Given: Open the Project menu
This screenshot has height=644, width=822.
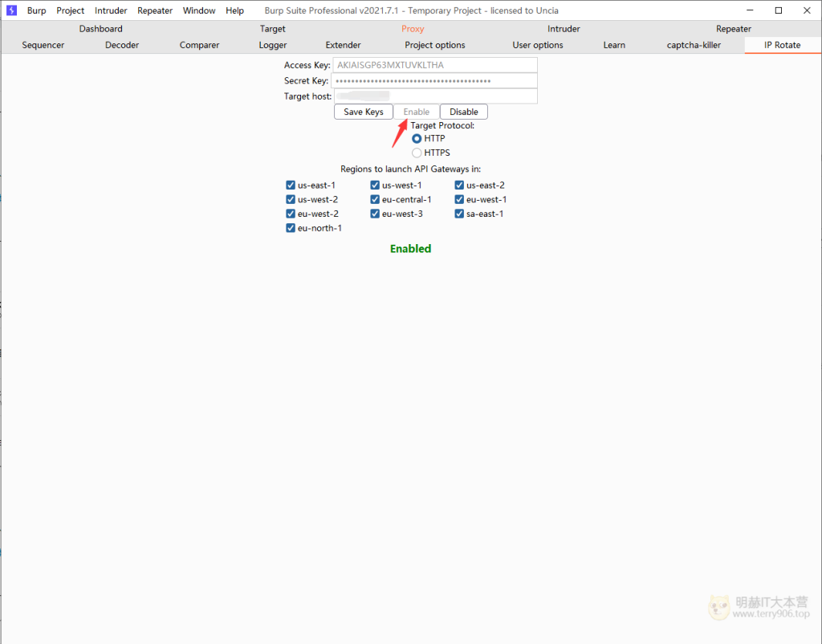Looking at the screenshot, I should coord(71,10).
